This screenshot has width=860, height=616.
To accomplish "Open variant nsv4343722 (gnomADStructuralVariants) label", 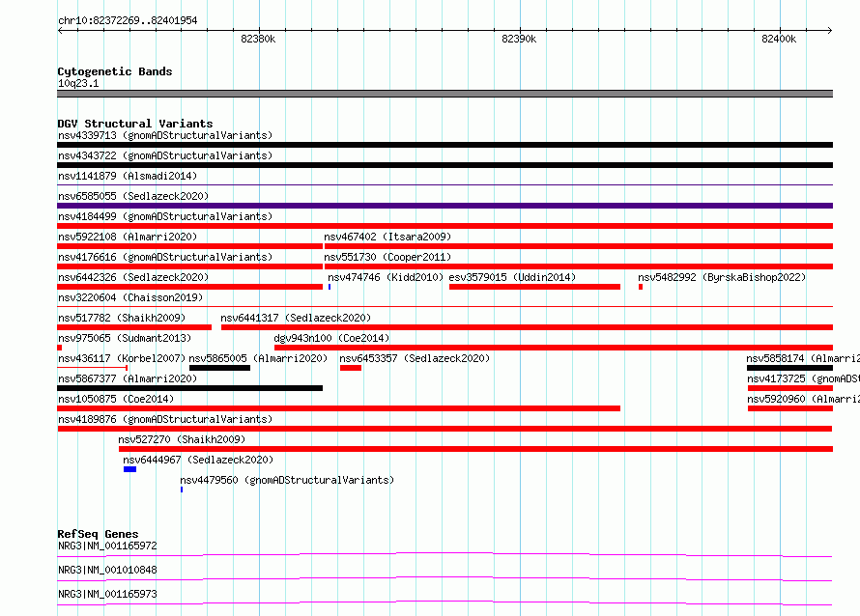I will click(165, 155).
